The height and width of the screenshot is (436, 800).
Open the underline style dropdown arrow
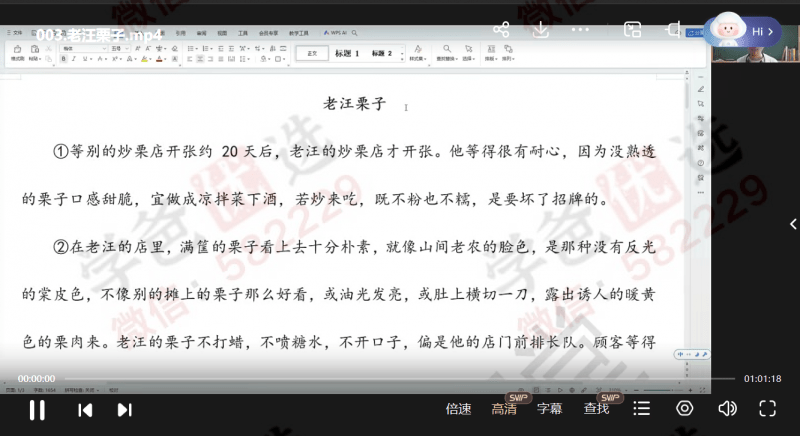(x=91, y=59)
